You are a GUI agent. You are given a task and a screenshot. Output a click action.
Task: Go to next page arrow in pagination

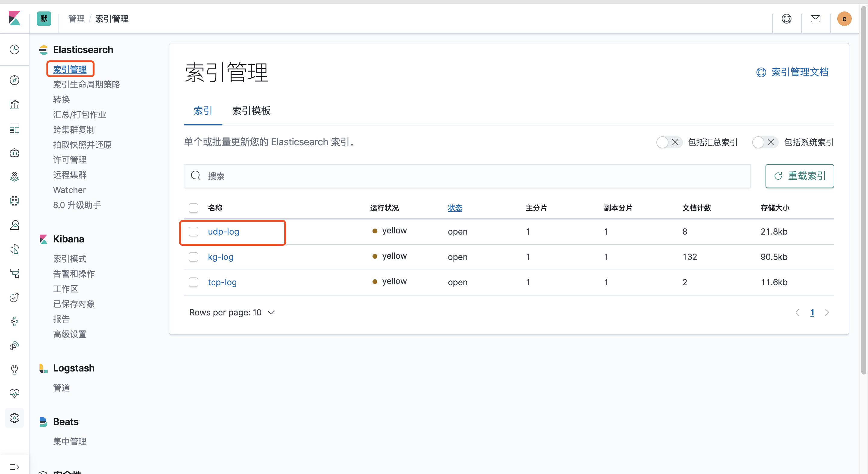827,312
